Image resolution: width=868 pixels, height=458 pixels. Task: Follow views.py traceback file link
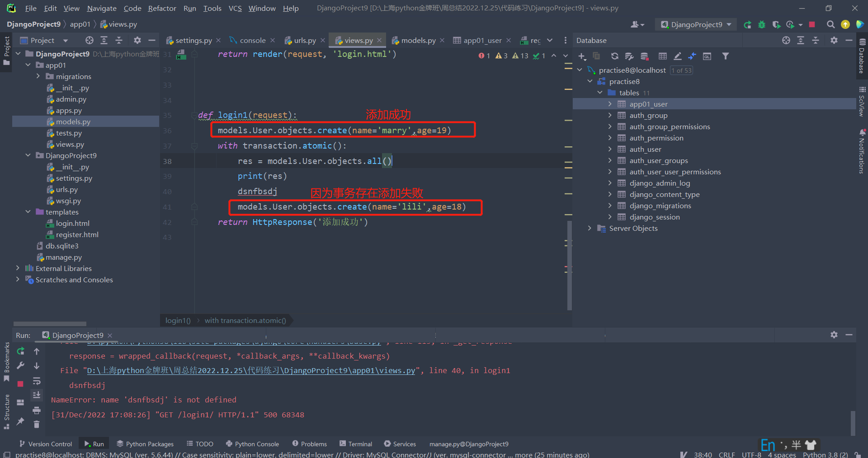click(251, 370)
